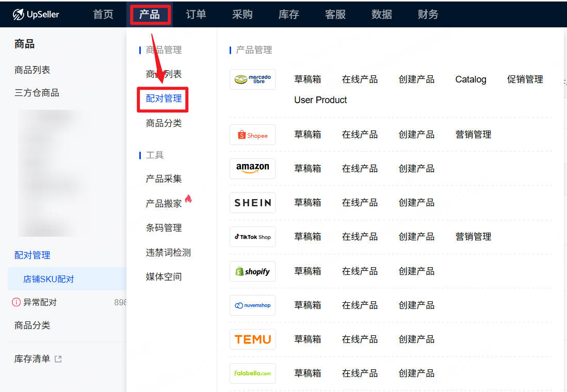Open Nuvemshop 在线产品

coord(360,305)
